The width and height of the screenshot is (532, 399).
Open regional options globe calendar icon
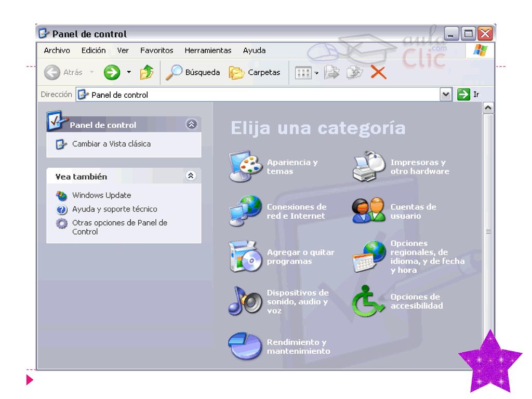[369, 257]
